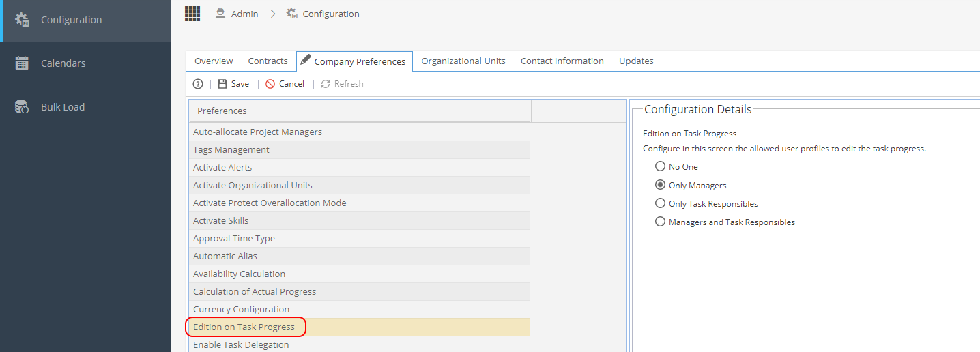Click the Preferences column header
Image resolution: width=980 pixels, height=352 pixels.
tap(360, 111)
